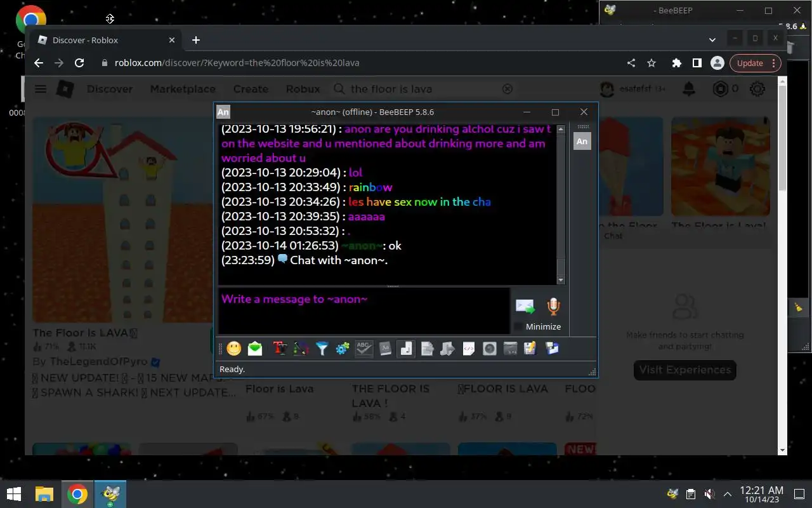Toggle the word completer dictionary icon

coord(385,349)
